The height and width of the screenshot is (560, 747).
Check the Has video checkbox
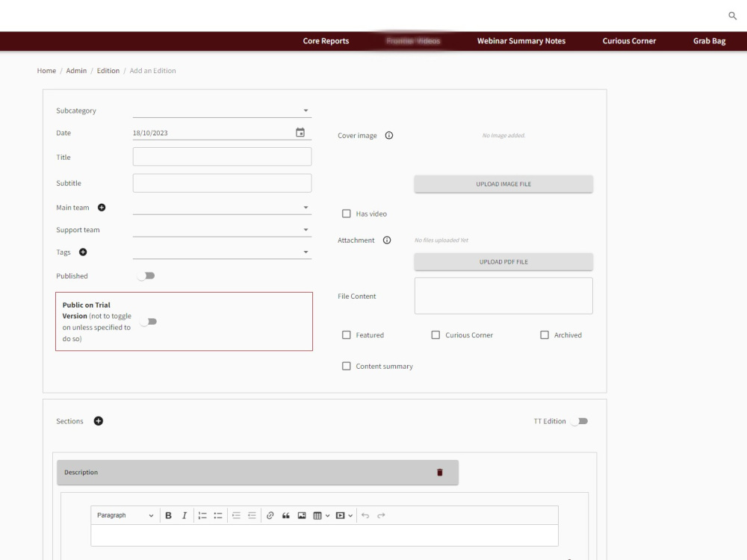[x=347, y=214]
